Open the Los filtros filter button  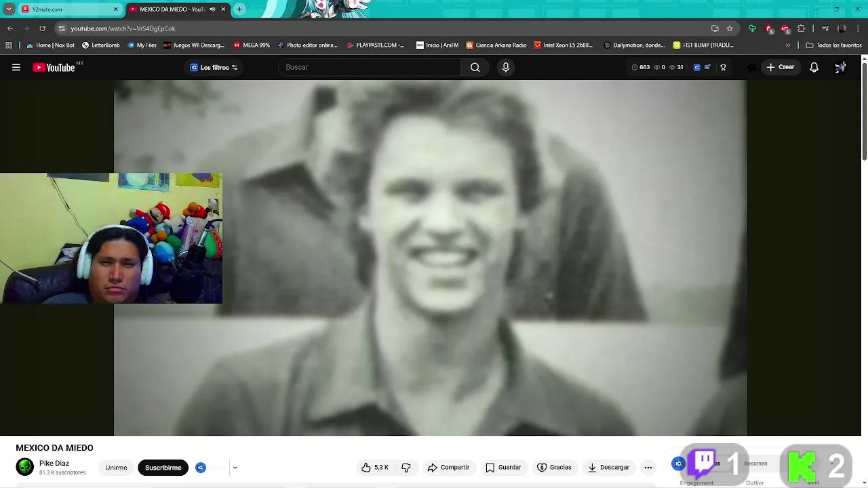[x=214, y=67]
